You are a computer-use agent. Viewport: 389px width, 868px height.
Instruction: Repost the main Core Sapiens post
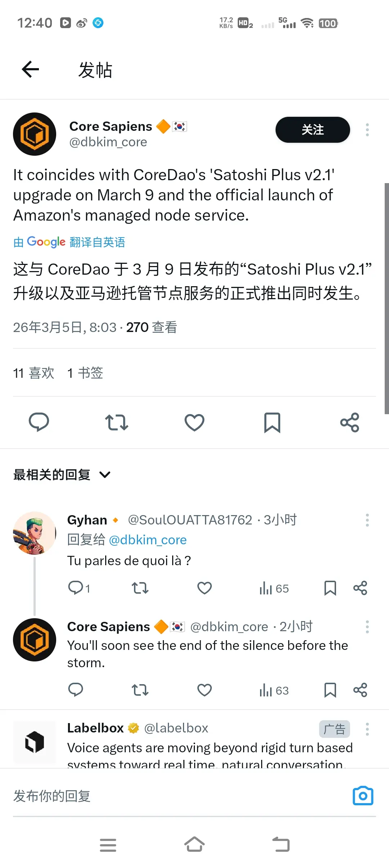(x=117, y=422)
